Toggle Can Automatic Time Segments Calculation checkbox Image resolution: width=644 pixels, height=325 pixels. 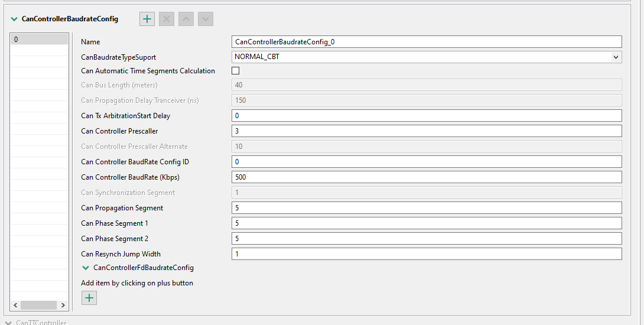[236, 71]
